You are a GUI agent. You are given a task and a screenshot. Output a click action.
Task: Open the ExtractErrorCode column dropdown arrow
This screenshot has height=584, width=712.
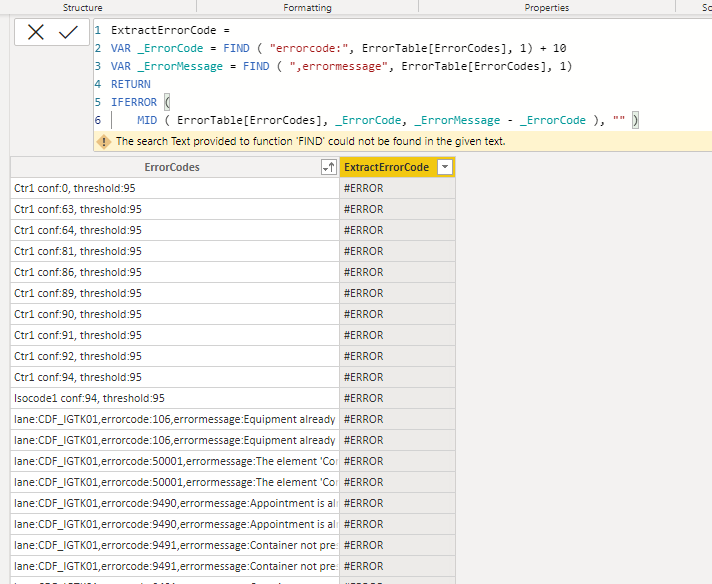coord(445,167)
